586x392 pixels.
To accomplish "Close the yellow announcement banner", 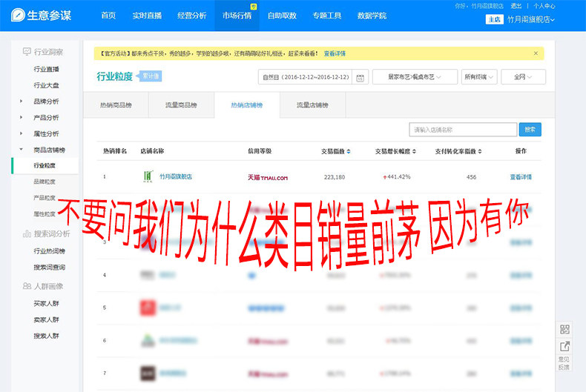I will pyautogui.click(x=536, y=53).
